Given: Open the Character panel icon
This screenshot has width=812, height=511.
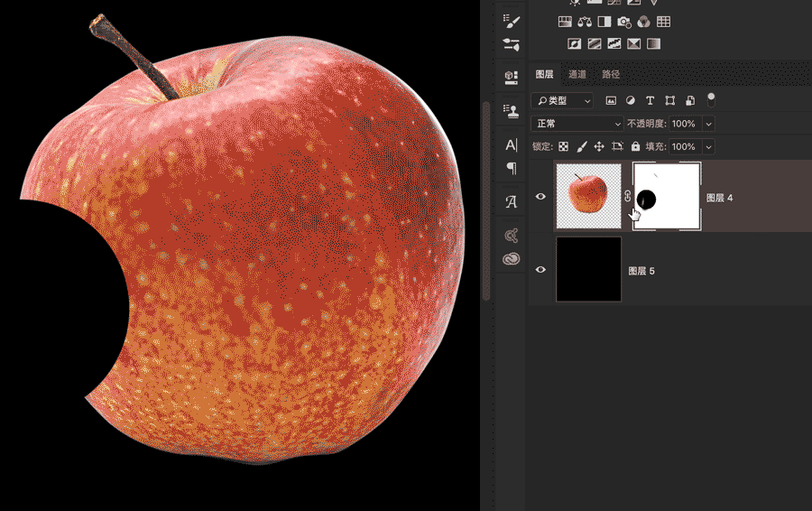Looking at the screenshot, I should click(512, 145).
